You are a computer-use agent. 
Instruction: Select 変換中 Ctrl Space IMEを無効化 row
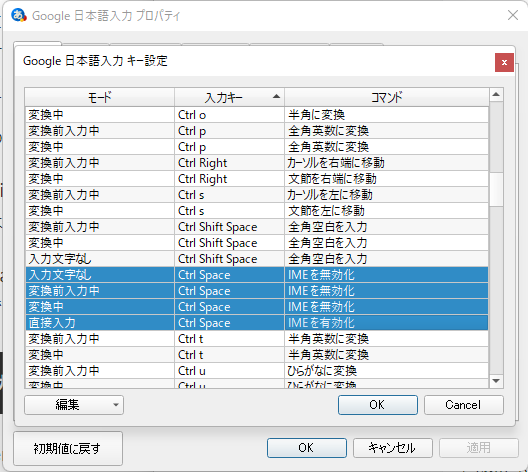click(257, 307)
